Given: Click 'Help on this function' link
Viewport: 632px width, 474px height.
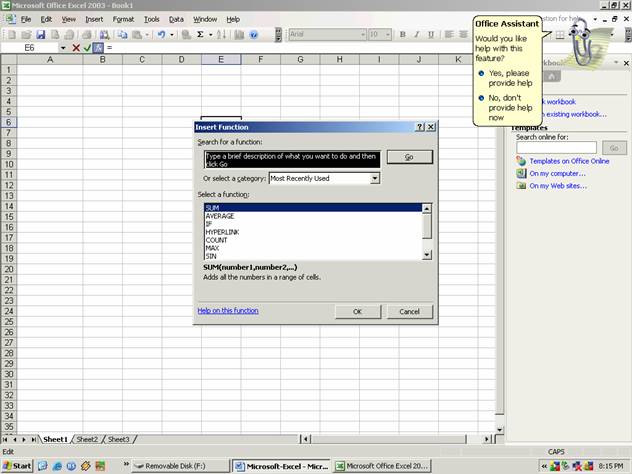Looking at the screenshot, I should point(228,311).
